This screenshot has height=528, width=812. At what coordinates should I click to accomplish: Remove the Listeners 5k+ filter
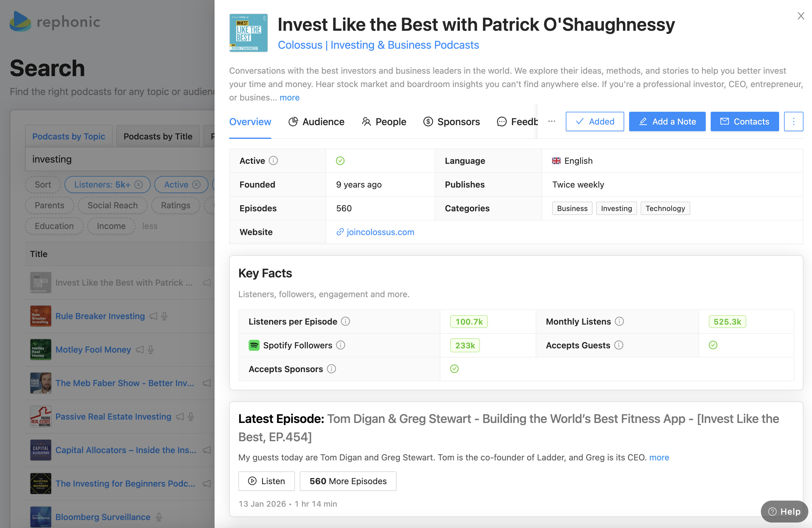[x=138, y=185]
